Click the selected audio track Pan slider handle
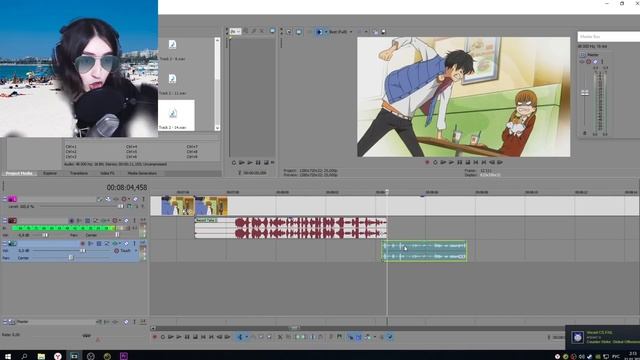Viewport: 640px width, 360px height. [71, 258]
